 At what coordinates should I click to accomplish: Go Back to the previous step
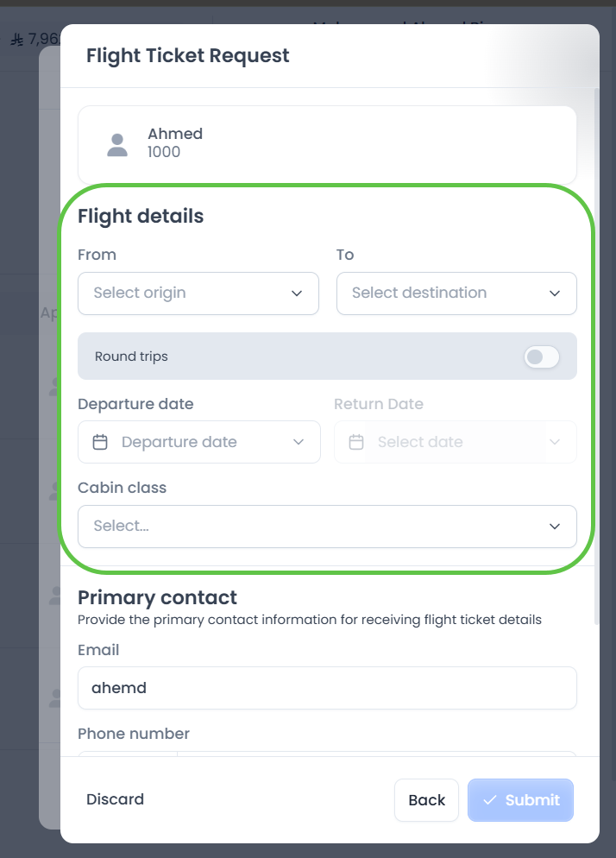tap(426, 799)
